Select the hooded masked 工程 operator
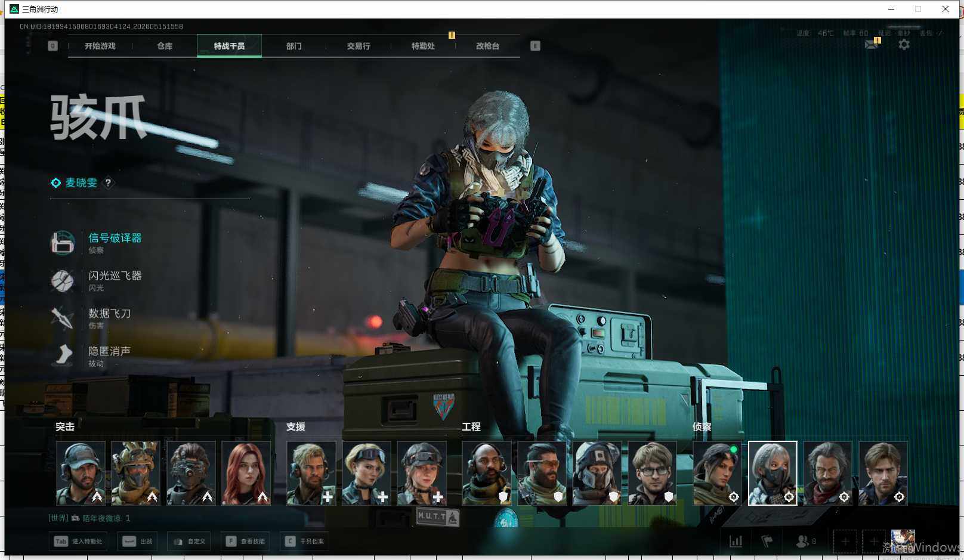964x560 pixels. click(x=597, y=473)
